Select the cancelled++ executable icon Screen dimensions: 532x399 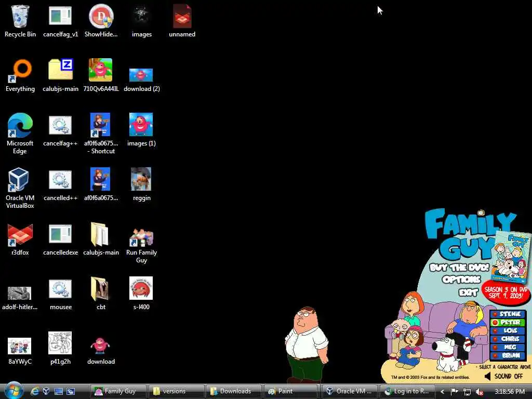coord(60,185)
